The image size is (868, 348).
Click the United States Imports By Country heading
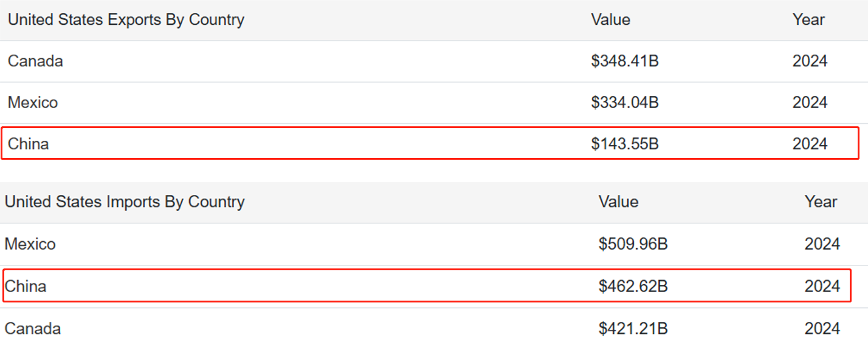tap(125, 202)
